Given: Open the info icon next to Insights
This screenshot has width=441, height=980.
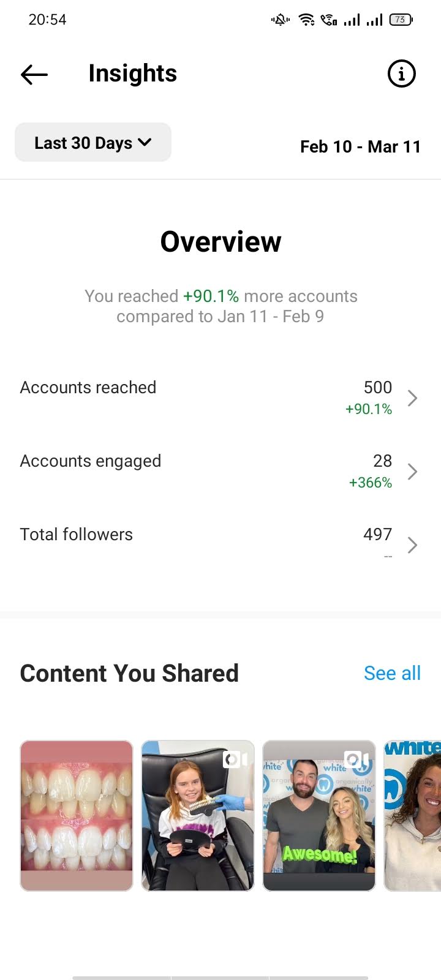Looking at the screenshot, I should tap(402, 74).
